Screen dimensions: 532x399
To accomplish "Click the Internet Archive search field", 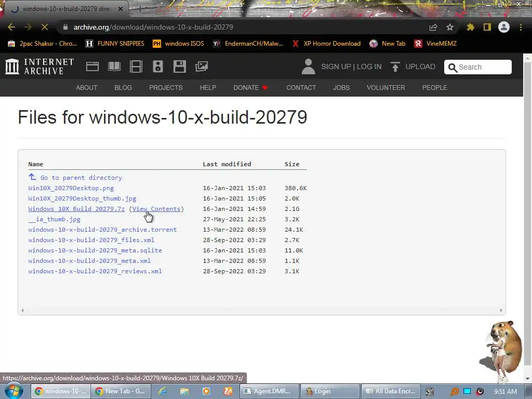I will (x=478, y=67).
